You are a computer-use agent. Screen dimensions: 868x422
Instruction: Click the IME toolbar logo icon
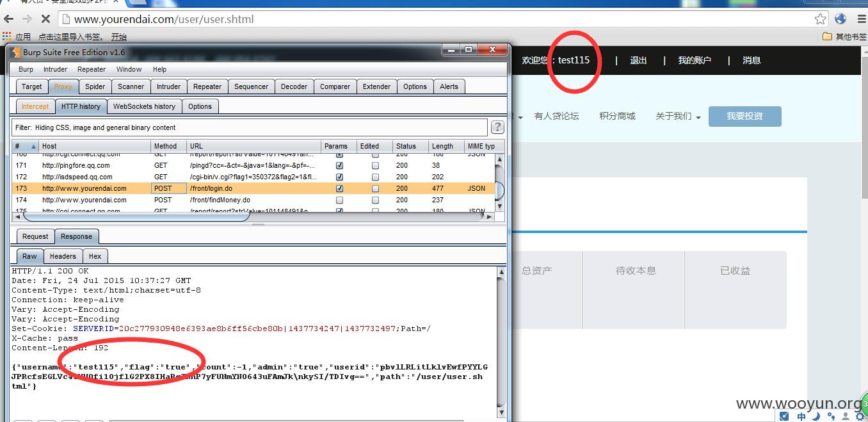point(785,416)
